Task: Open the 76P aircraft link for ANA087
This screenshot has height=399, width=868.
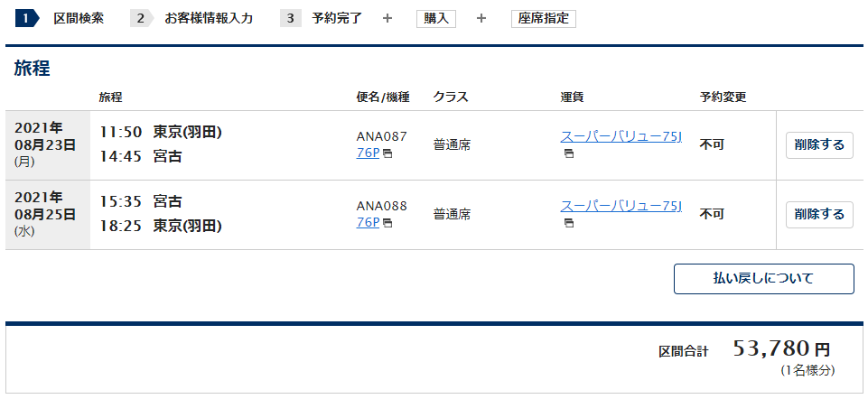Action: [x=368, y=153]
